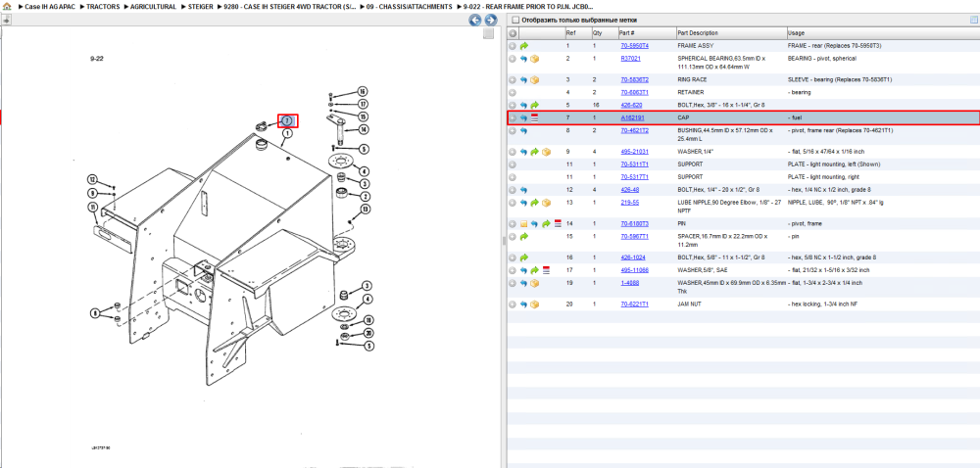
Task: Navigate to next diagram with right arrow
Action: pyautogui.click(x=491, y=20)
